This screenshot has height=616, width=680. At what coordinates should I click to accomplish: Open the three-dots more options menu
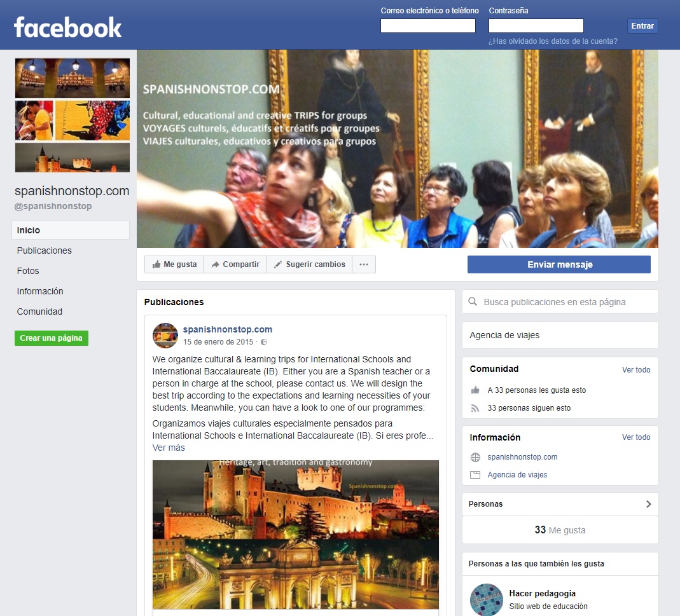[x=364, y=264]
